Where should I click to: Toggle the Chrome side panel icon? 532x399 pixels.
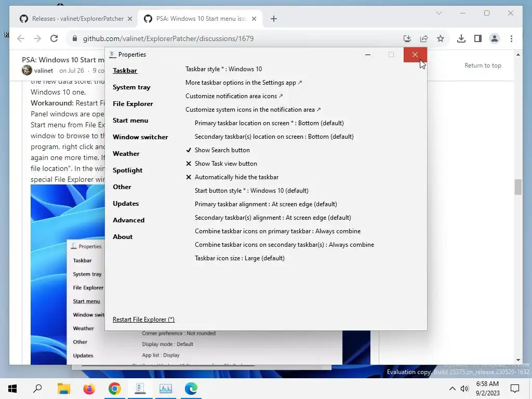[478, 38]
